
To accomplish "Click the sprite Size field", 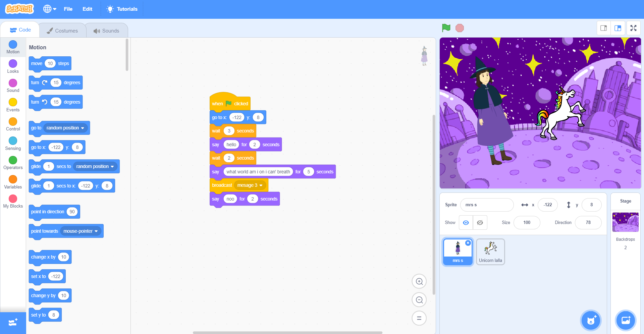I will click(527, 223).
